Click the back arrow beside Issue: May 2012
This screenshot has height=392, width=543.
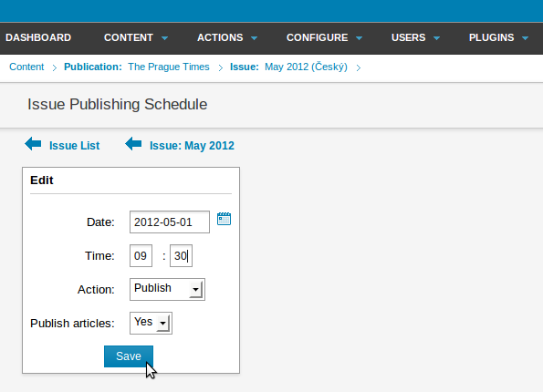pos(133,144)
